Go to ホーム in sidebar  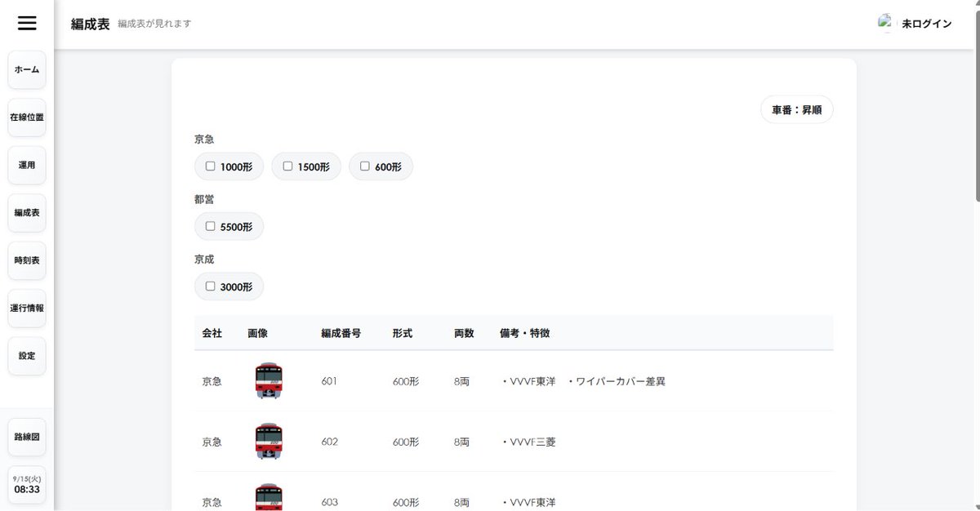(x=27, y=70)
